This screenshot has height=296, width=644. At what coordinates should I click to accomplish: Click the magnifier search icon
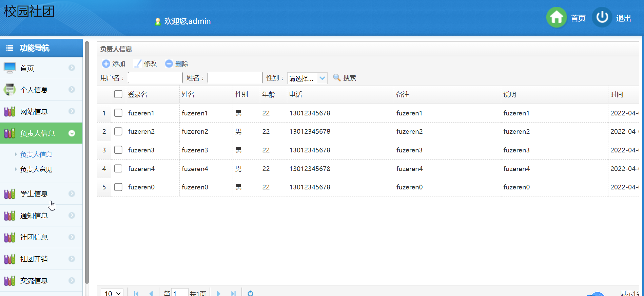click(336, 78)
